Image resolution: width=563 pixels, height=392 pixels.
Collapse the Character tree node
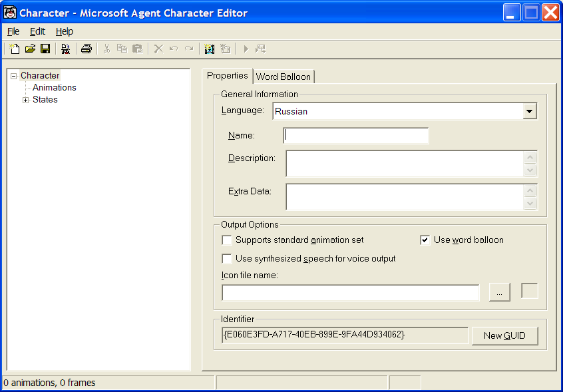coord(14,76)
